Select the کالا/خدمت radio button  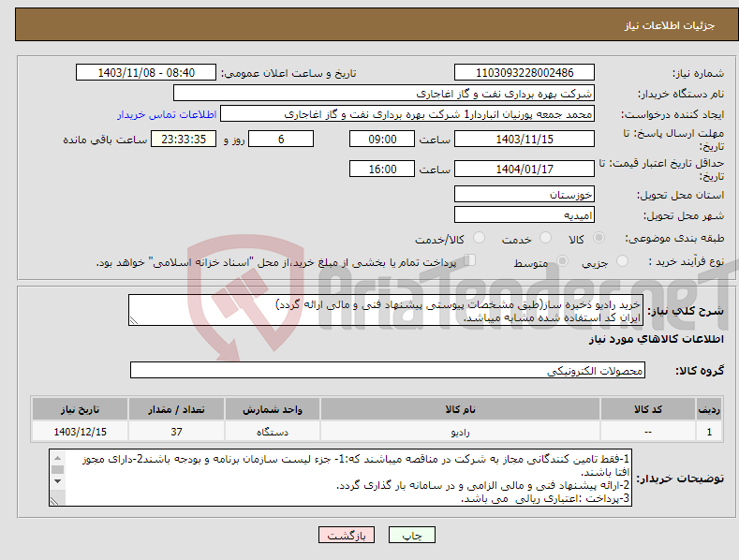pyautogui.click(x=480, y=238)
